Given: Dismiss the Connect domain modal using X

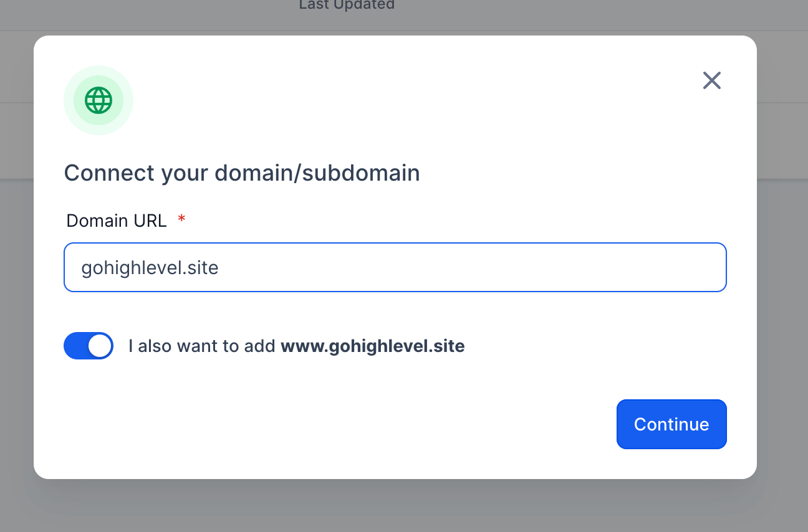Looking at the screenshot, I should click(711, 80).
